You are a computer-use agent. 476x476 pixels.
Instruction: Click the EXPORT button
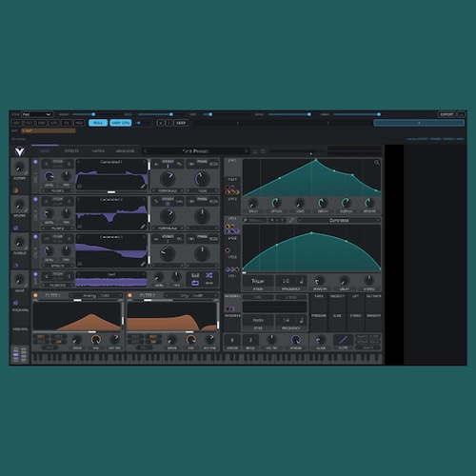(x=446, y=114)
